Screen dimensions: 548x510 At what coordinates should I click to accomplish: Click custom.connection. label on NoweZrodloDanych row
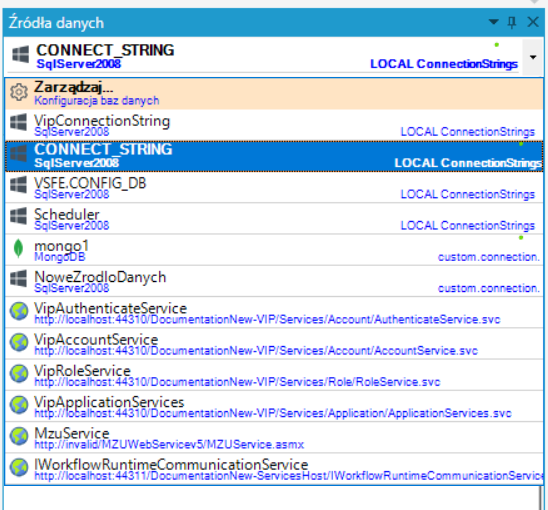489,288
